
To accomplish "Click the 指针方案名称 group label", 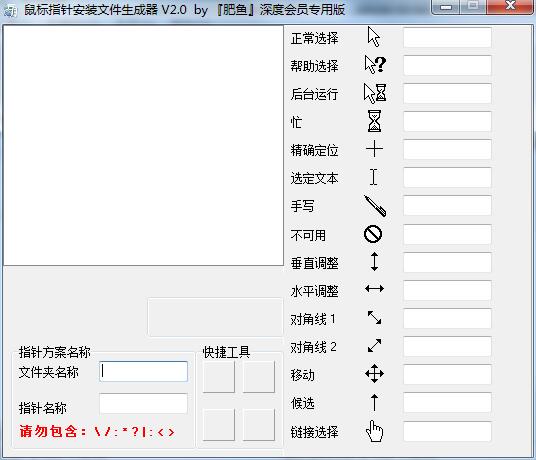I will (55, 352).
